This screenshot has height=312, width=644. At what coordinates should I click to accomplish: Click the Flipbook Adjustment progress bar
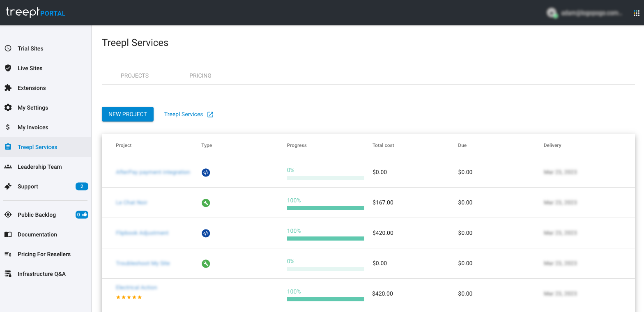pos(326,239)
